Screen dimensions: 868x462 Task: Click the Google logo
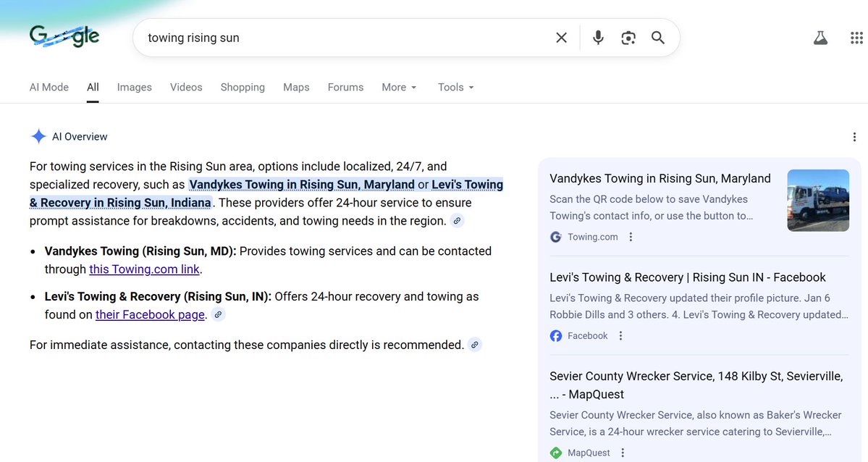tap(64, 36)
